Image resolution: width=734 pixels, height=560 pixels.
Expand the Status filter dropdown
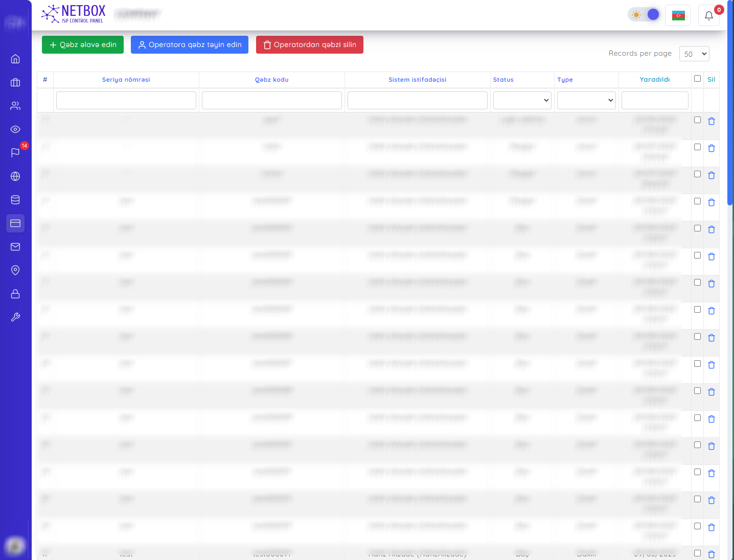pyautogui.click(x=522, y=100)
